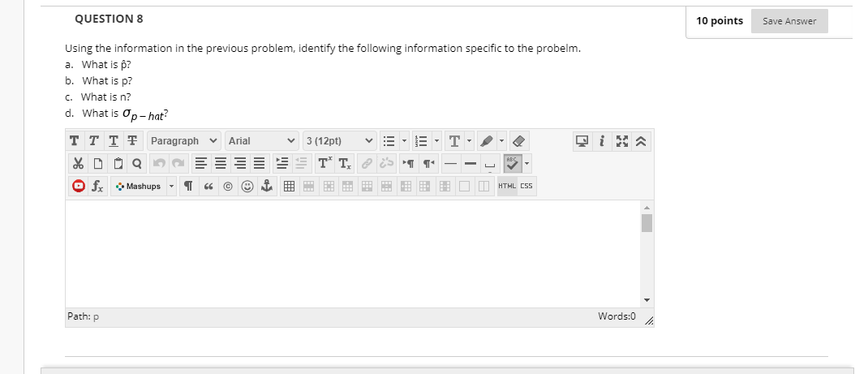The width and height of the screenshot is (868, 374).
Task: Insert an anchor
Action: [268, 187]
